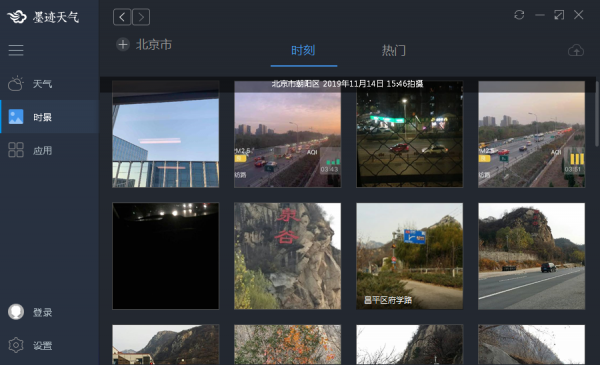This screenshot has width=600, height=365.
Task: Click the back navigation arrow
Action: coord(122,17)
